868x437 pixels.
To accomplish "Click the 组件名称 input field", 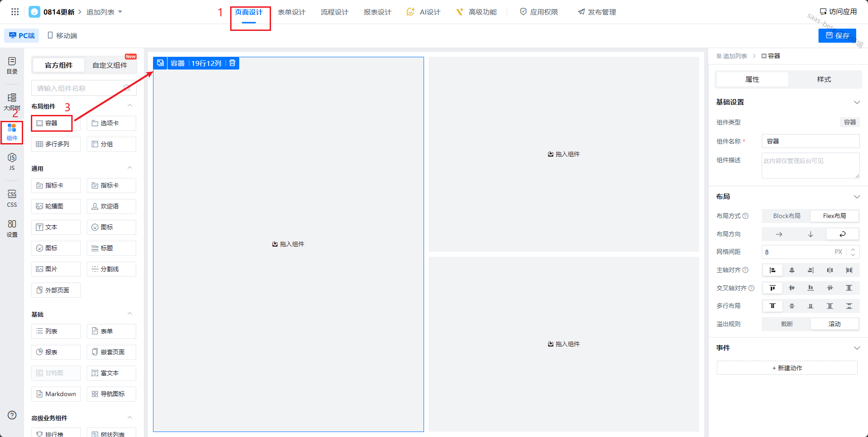I will 810,141.
